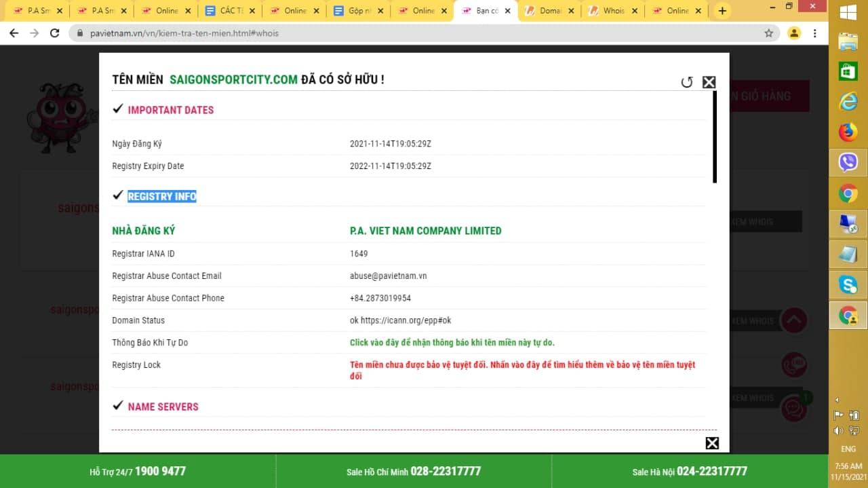Screen dimensions: 868x488
Task: Click P.A. VIET NAM COMPANY LIMITED registrar
Action: pos(426,231)
